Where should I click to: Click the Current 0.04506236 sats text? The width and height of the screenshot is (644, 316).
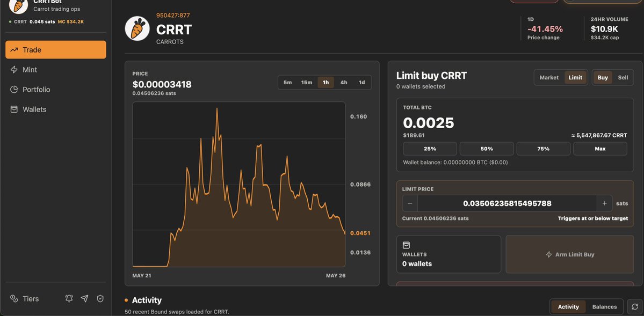point(436,218)
